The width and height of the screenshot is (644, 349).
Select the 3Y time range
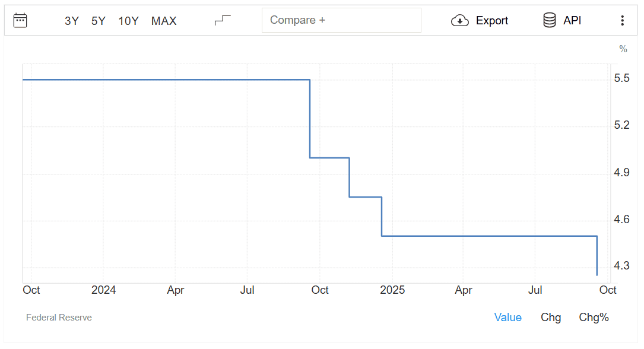(x=72, y=21)
